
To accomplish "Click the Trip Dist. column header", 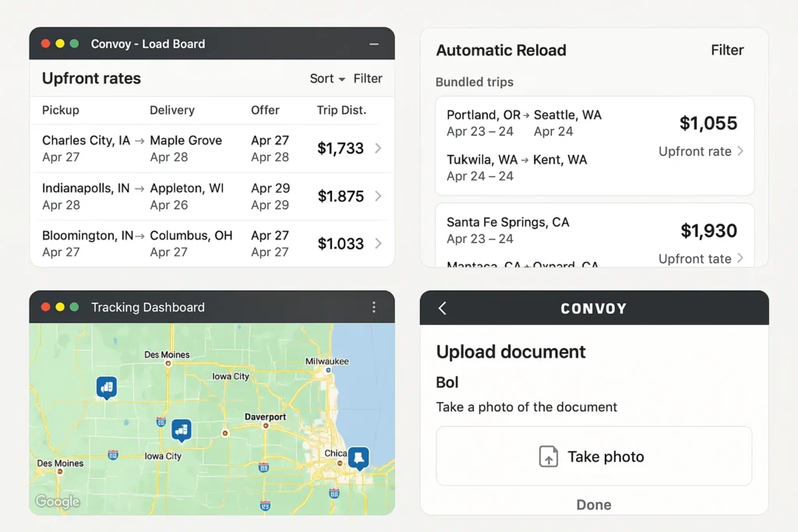I will tap(341, 111).
